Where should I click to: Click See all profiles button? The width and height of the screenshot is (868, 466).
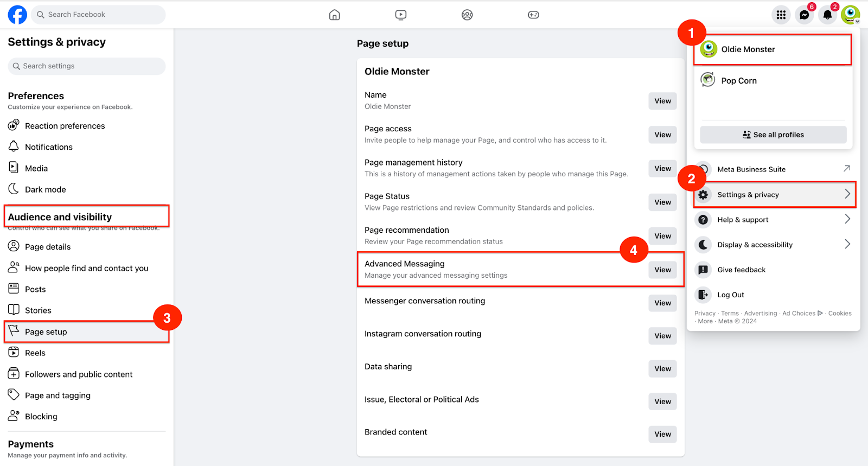click(773, 135)
